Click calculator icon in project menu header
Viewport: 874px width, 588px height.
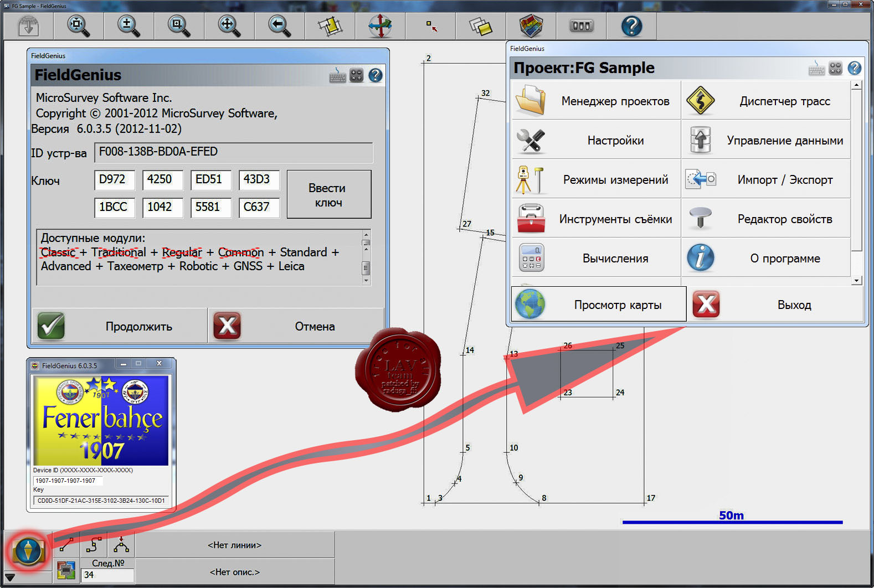pos(836,68)
